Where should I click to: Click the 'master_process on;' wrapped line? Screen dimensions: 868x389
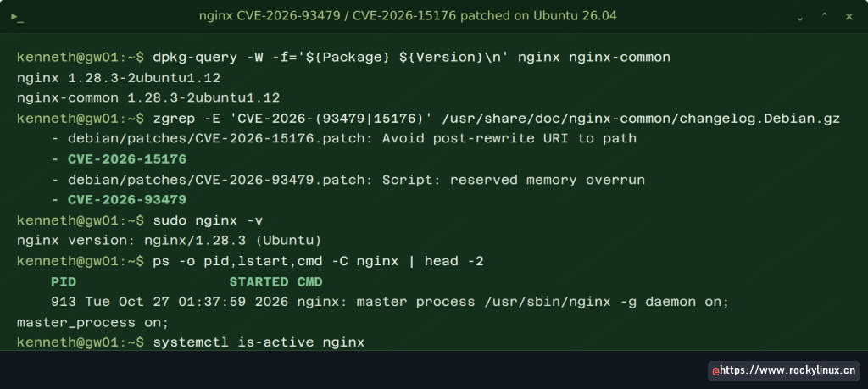[x=93, y=322]
